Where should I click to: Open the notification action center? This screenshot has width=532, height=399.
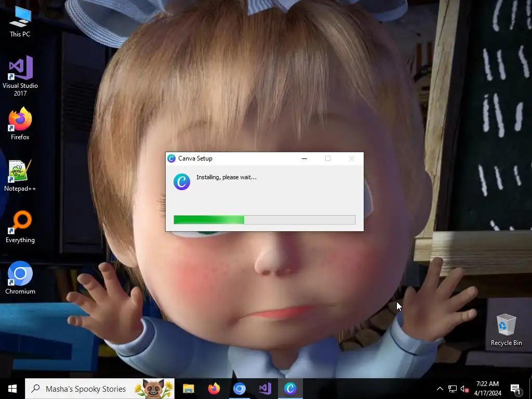click(x=516, y=389)
